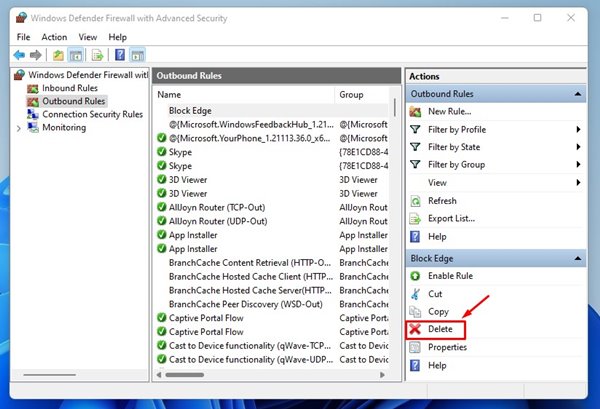
Task: Click the scissors Cut icon
Action: click(x=415, y=294)
